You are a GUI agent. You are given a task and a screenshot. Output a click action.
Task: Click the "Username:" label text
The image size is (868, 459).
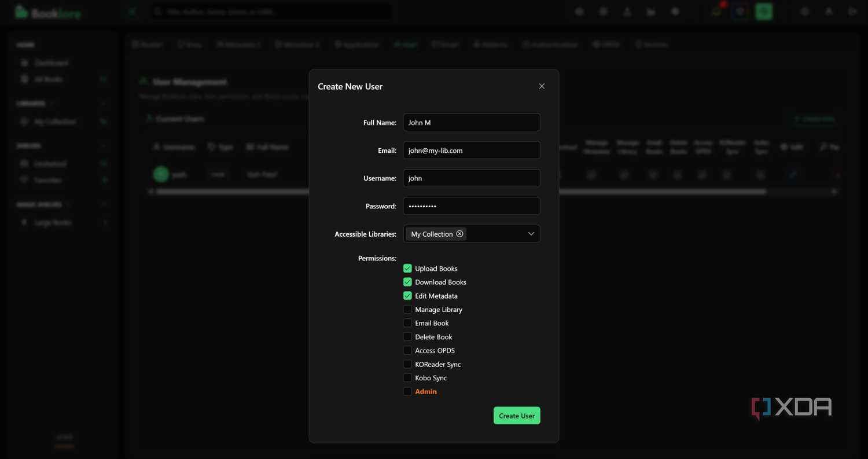click(x=380, y=178)
